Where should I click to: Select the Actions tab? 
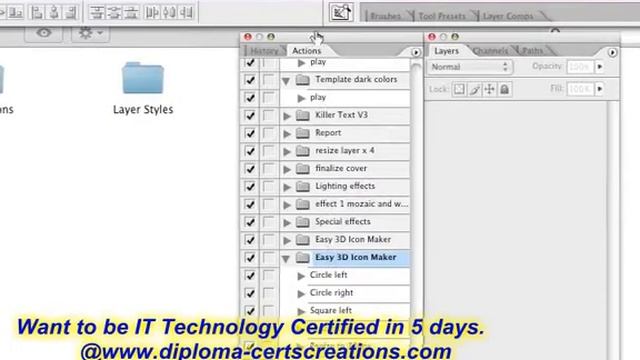[307, 51]
